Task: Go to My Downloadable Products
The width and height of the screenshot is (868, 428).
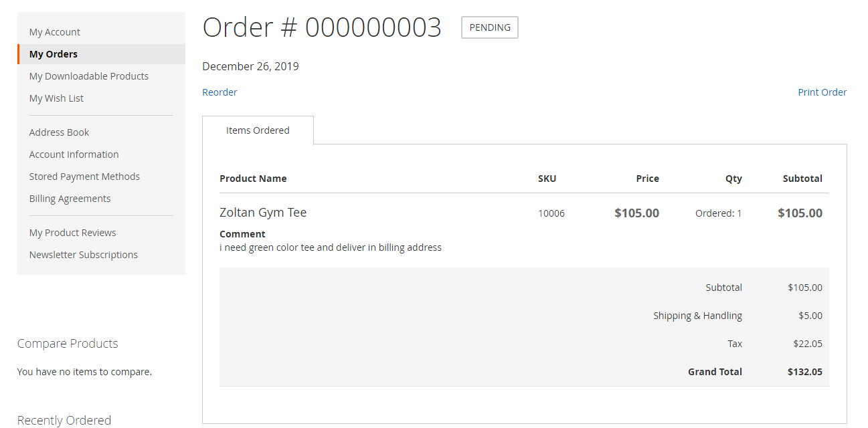Action: click(x=88, y=76)
